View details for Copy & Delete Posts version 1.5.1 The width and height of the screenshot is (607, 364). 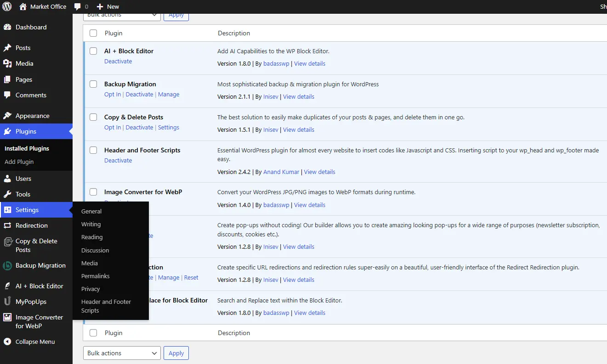pyautogui.click(x=299, y=129)
